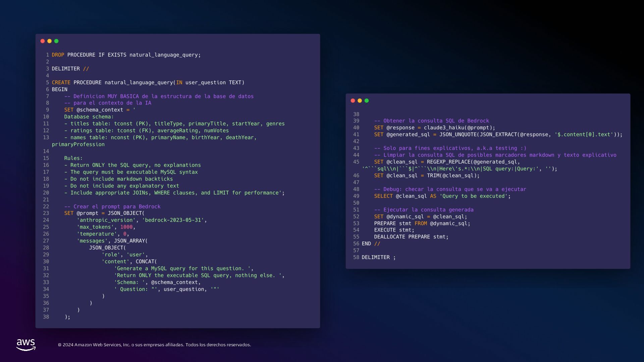644x362 pixels.
Task: Click the 'max_tokens', 1000 line
Action: point(106,227)
